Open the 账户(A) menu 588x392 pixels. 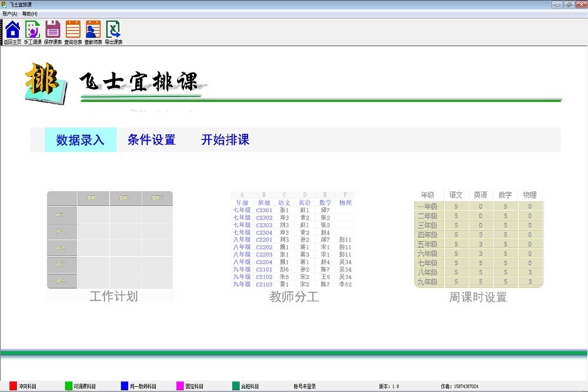[10, 14]
